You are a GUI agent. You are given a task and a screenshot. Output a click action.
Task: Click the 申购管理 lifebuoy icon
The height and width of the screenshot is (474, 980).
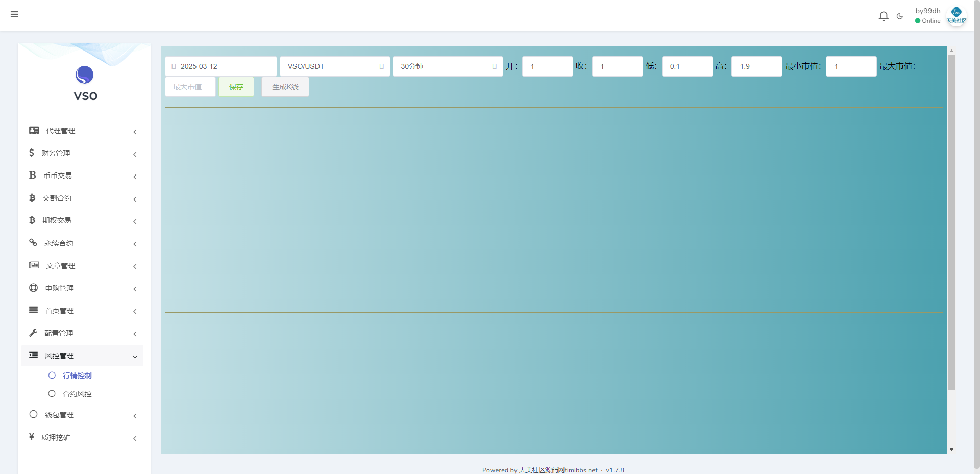point(34,288)
